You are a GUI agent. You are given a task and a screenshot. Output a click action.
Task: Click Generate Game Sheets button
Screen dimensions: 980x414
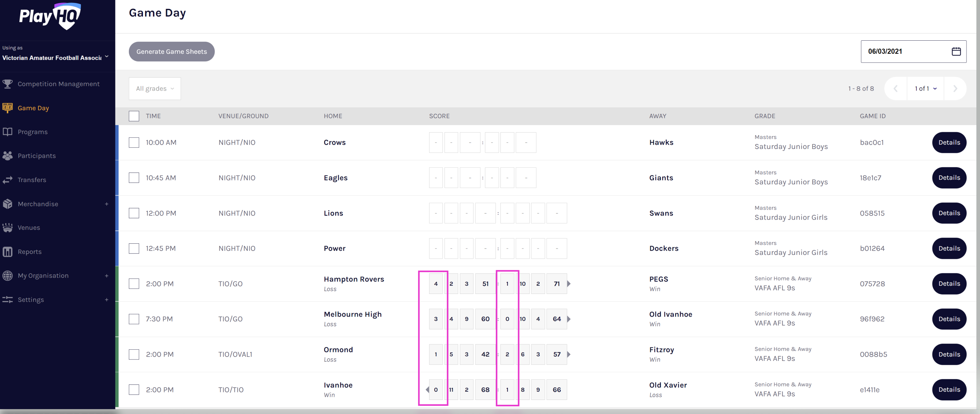(171, 52)
